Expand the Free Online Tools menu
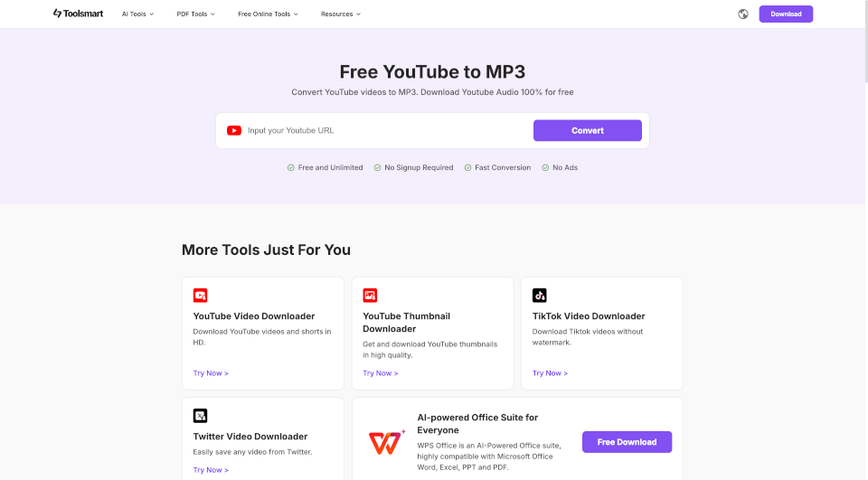Screen dimensions: 868x480 (x=268, y=14)
